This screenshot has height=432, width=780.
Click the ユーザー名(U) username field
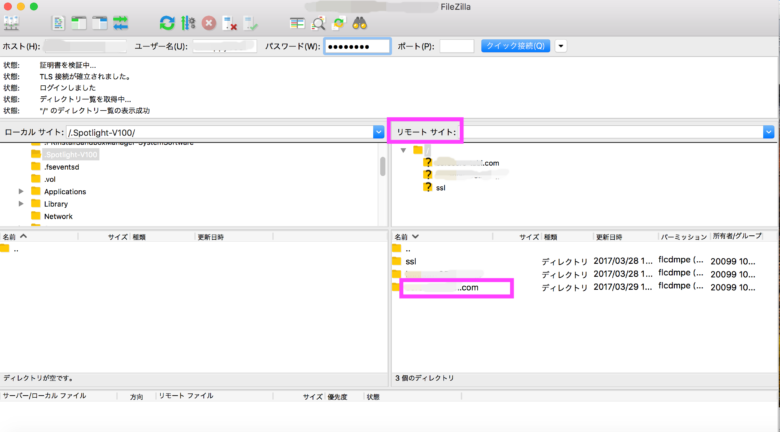224,46
